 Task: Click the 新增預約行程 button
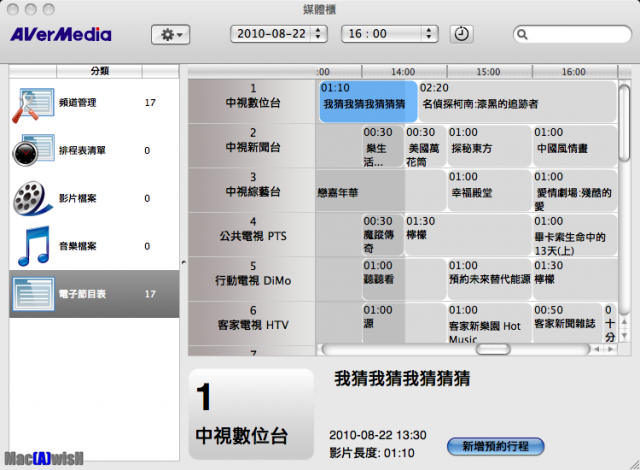click(x=496, y=446)
